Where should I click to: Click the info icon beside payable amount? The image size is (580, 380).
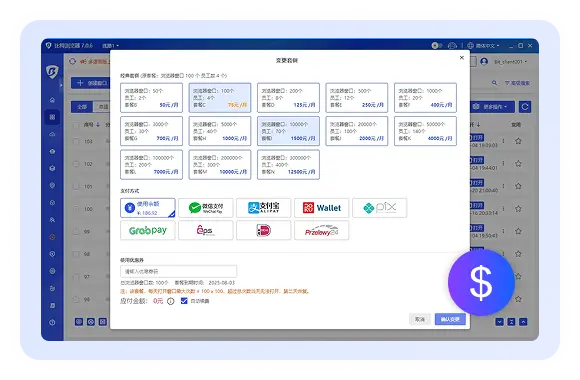point(171,301)
